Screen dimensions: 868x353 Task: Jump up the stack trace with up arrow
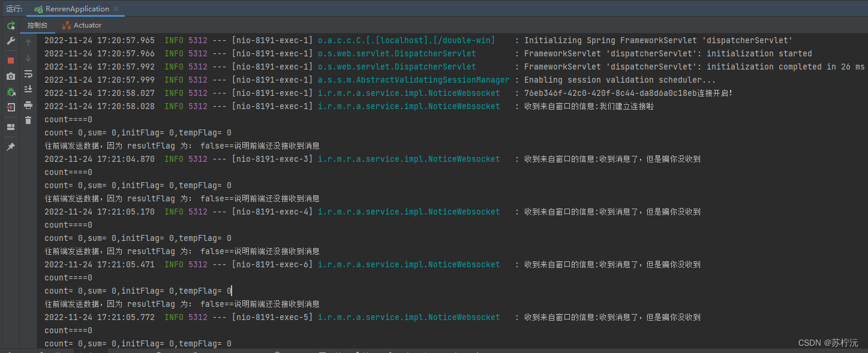point(28,43)
